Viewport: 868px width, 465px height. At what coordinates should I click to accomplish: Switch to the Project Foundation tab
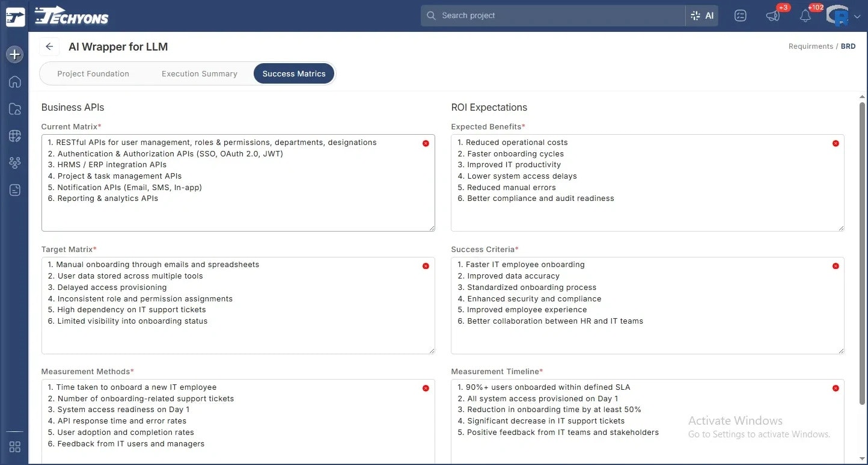(x=93, y=73)
